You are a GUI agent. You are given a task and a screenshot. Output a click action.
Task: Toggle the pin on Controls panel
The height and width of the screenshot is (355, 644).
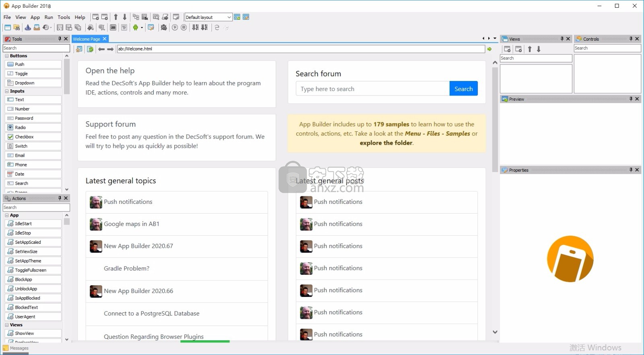tap(631, 39)
